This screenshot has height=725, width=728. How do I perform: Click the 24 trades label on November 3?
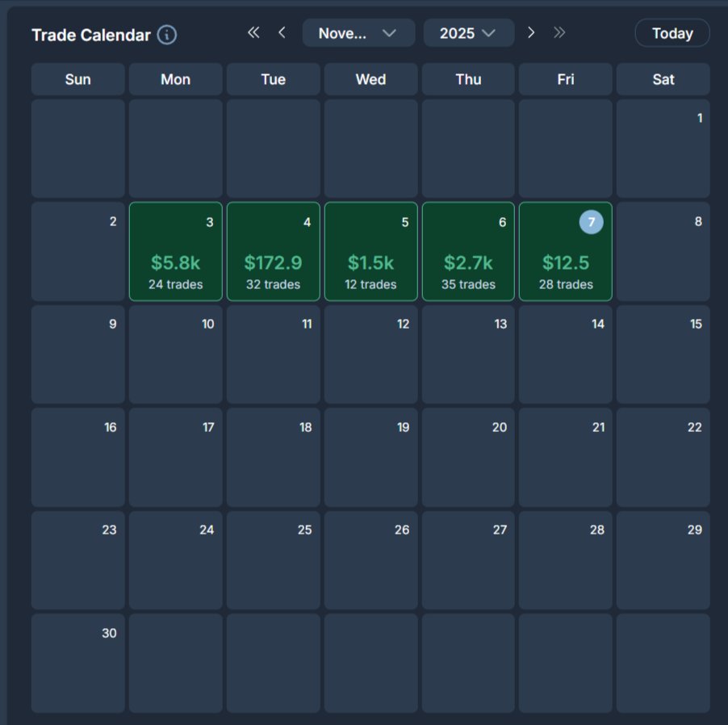(x=175, y=284)
